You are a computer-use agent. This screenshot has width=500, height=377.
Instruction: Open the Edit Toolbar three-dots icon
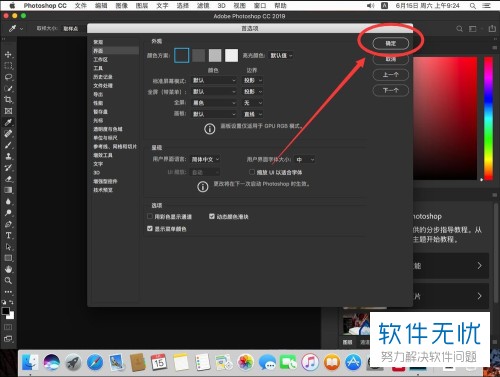click(x=9, y=292)
